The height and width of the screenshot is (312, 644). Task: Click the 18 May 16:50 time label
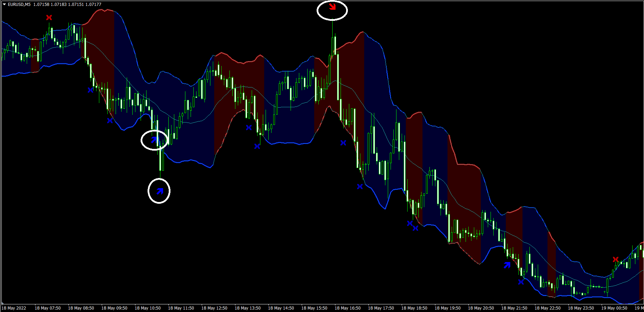[348, 308]
